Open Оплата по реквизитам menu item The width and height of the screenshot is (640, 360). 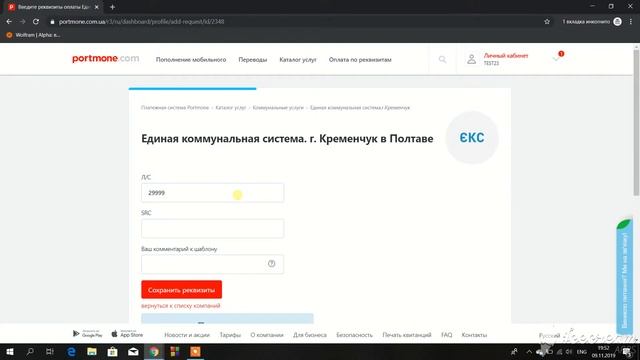pyautogui.click(x=360, y=60)
